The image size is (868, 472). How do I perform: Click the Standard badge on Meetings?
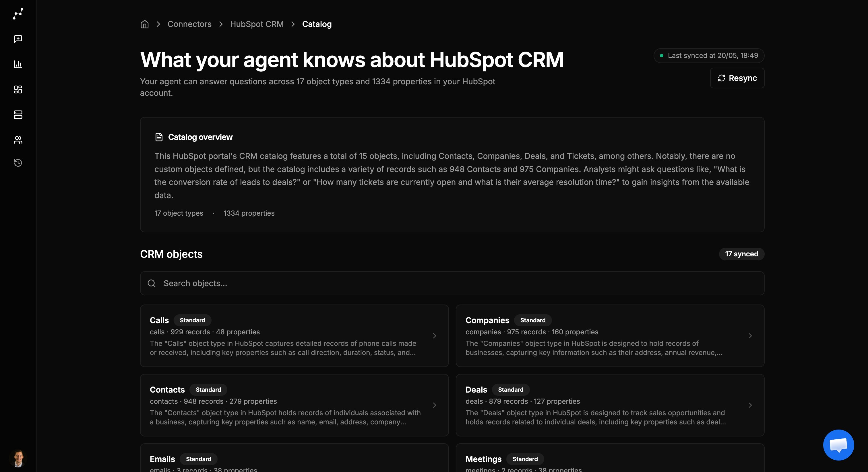coord(525,459)
